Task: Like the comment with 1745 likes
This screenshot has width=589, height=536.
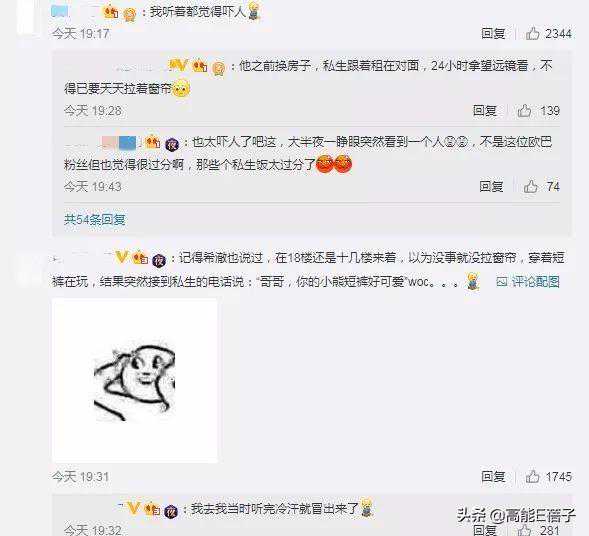Action: coord(533,476)
